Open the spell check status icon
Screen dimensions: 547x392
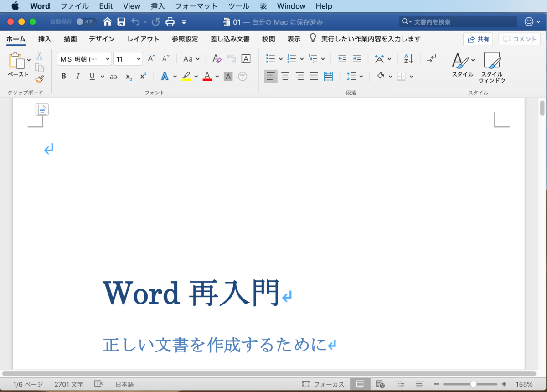tap(98, 384)
